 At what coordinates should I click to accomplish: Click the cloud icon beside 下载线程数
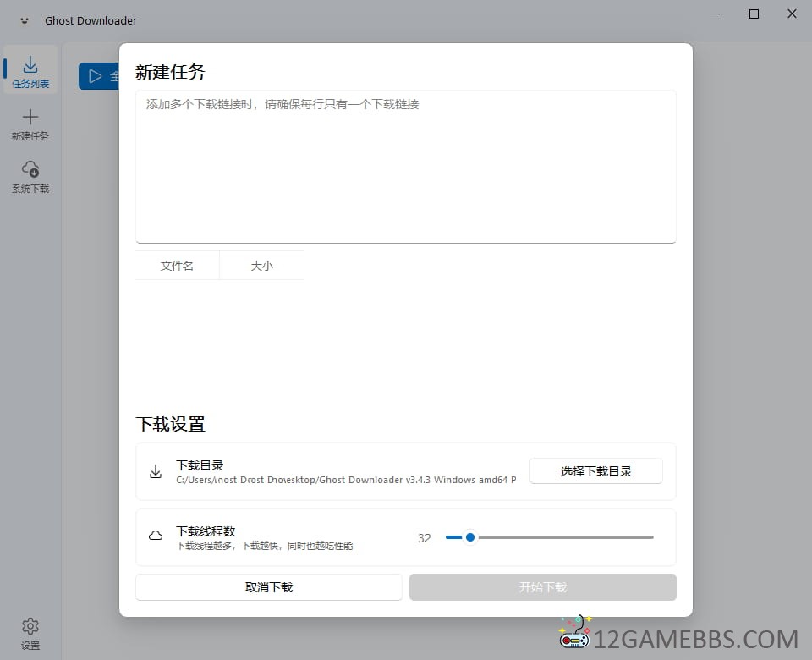click(x=156, y=536)
